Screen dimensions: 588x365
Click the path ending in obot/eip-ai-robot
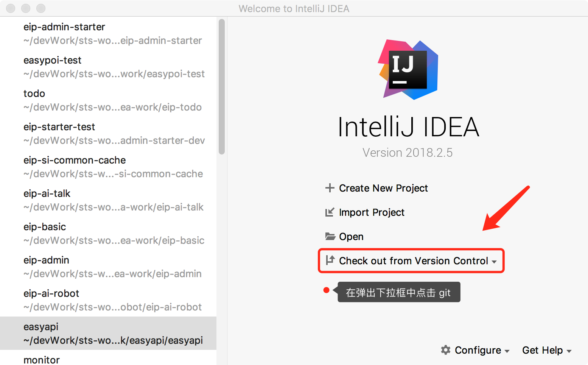pos(112,307)
